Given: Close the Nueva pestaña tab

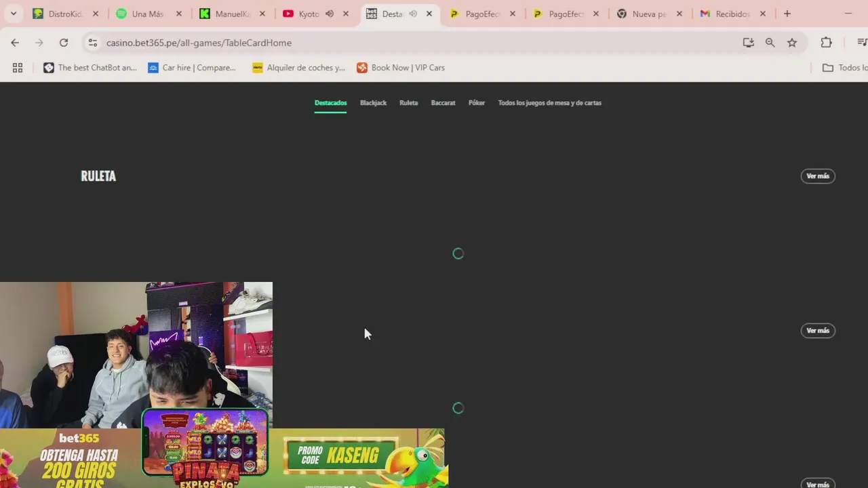Looking at the screenshot, I should click(x=679, y=14).
